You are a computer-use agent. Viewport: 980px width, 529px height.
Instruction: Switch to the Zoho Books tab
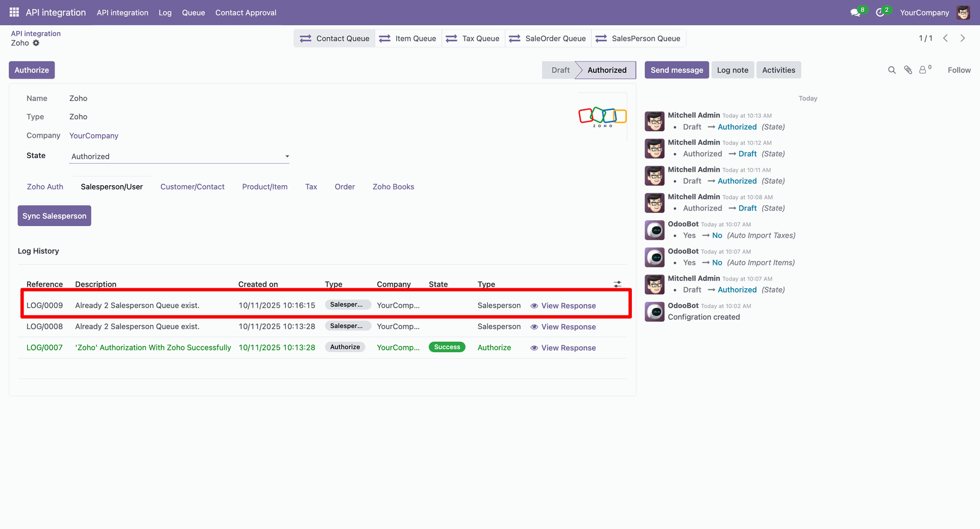[393, 187]
